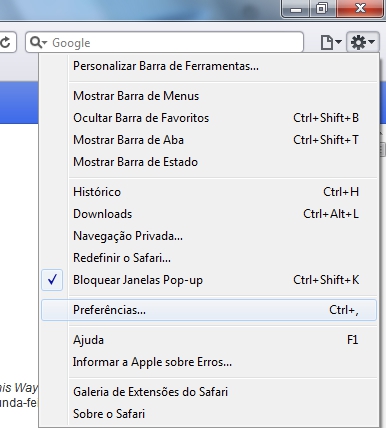
Task: Click the gear settings menu button
Action: tap(363, 42)
